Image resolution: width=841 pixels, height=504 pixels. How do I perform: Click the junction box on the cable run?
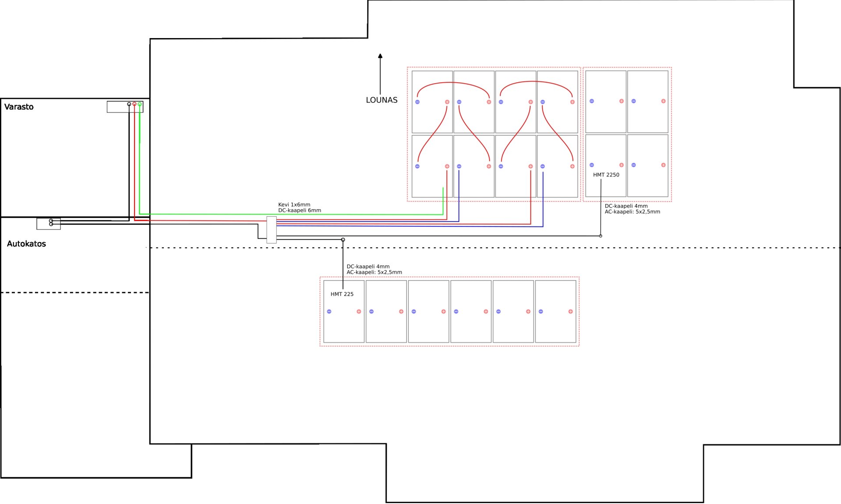(x=272, y=230)
